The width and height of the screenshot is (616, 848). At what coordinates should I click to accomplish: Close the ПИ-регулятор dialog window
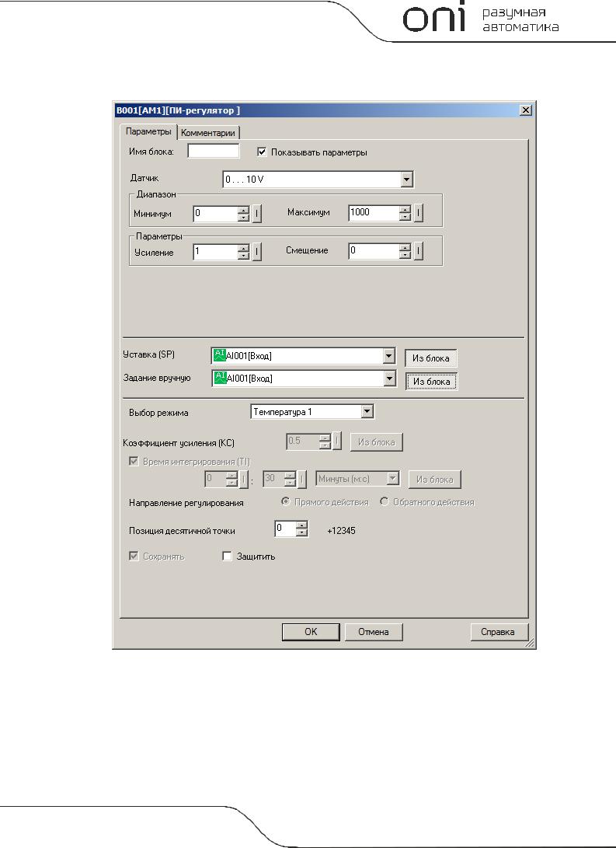526,110
